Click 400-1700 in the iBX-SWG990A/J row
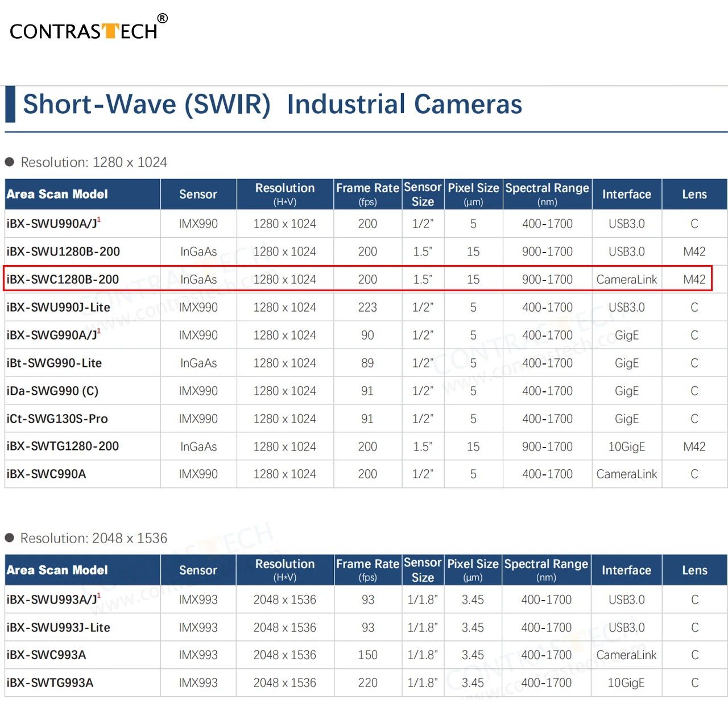This screenshot has height=728, width=728. (547, 335)
